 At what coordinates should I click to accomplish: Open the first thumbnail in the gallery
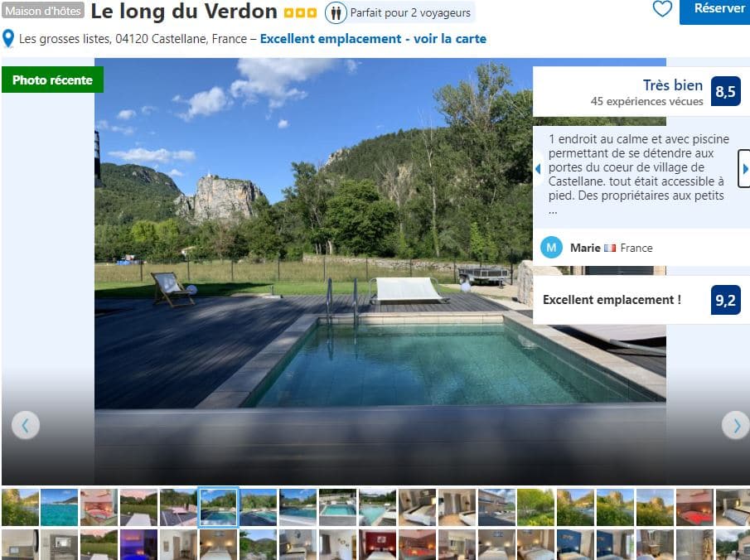(x=20, y=507)
